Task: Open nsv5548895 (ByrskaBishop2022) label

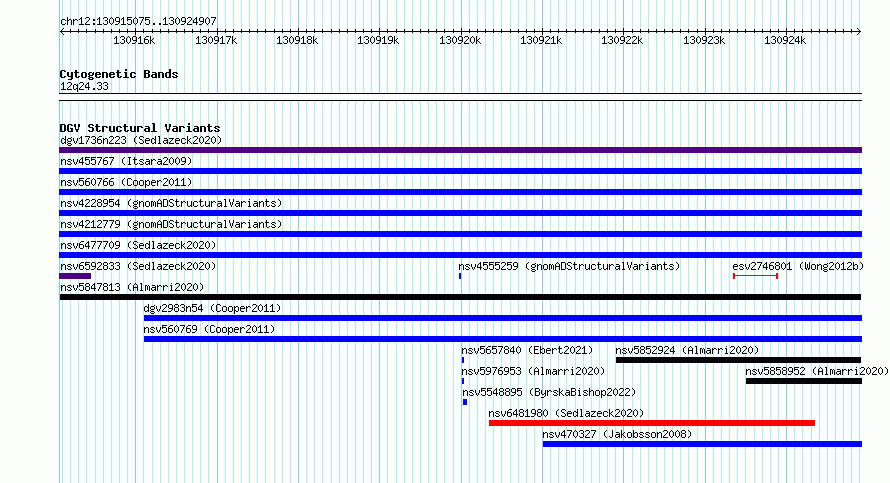Action: pyautogui.click(x=549, y=392)
